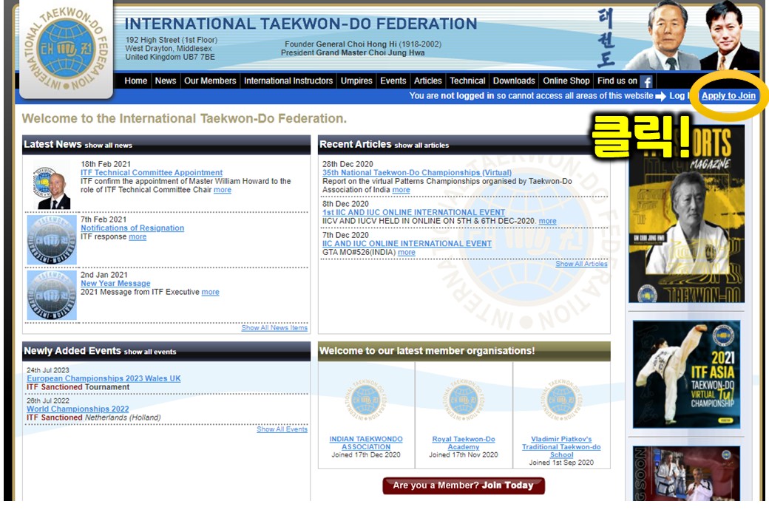Open the Technical menu item
This screenshot has width=769, height=532.
pyautogui.click(x=467, y=81)
